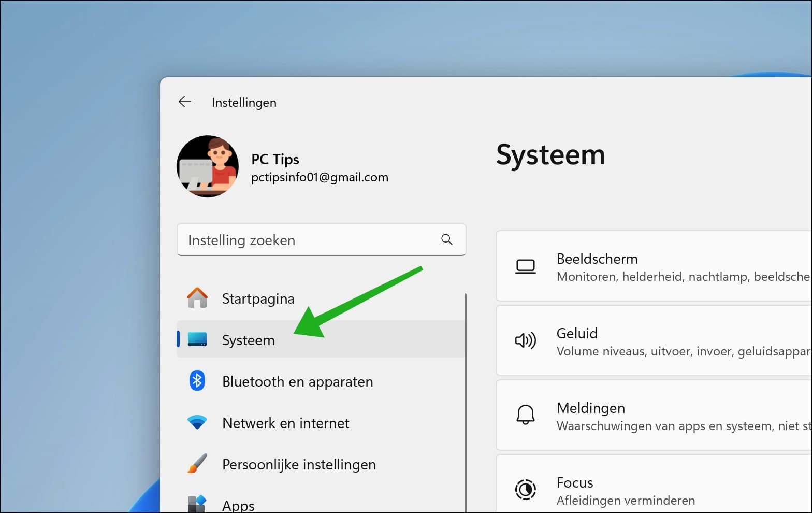The image size is (812, 513).
Task: Open Meldingen notification settings
Action: [x=654, y=415]
